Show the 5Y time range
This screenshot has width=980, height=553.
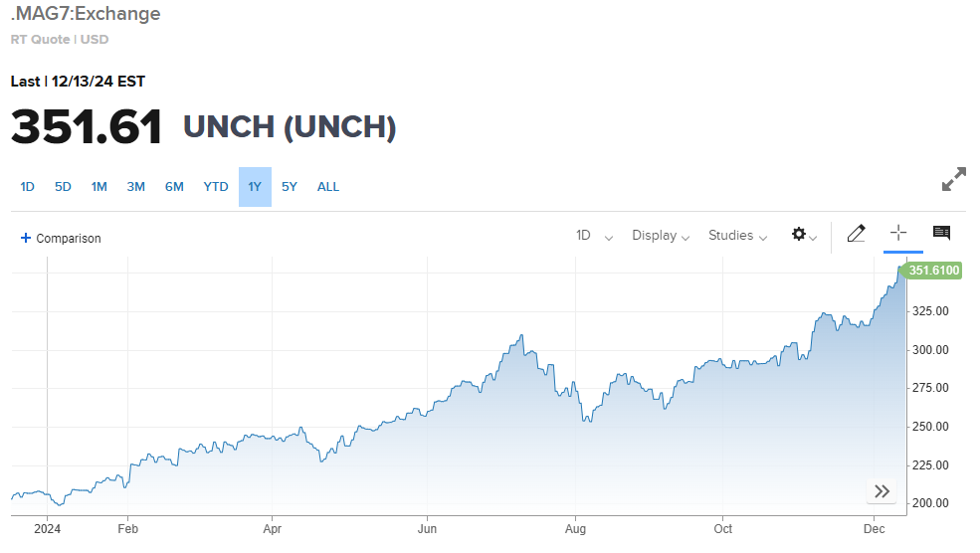[x=290, y=187]
